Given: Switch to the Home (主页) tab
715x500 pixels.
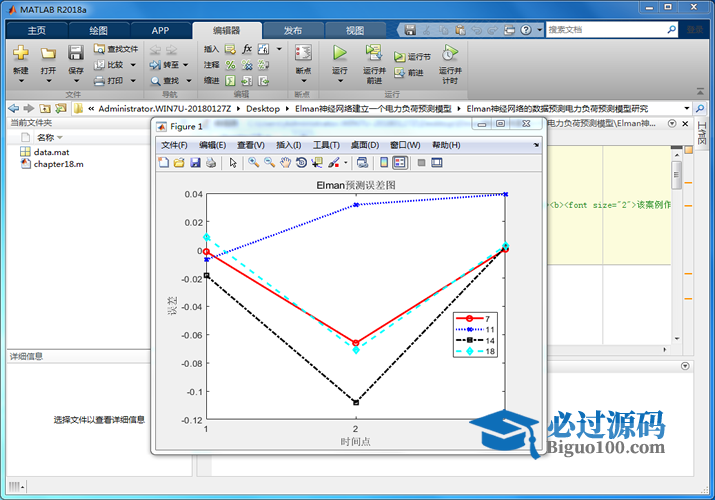Looking at the screenshot, I should (x=36, y=31).
